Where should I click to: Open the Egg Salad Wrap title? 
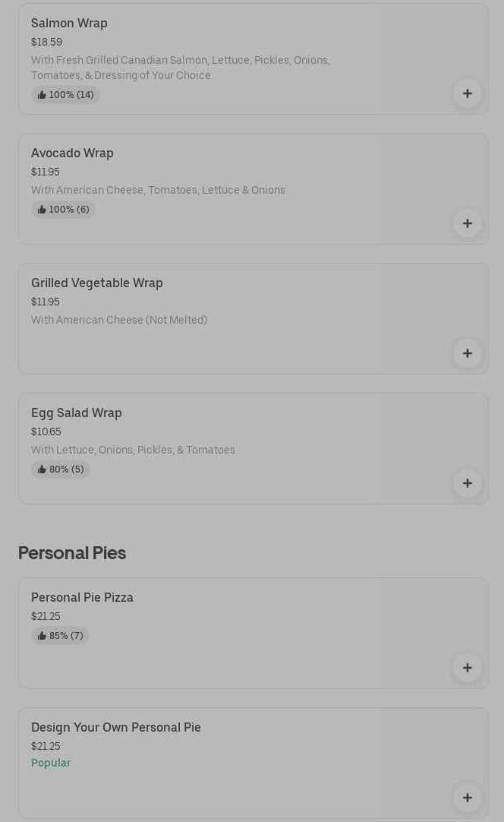click(77, 413)
